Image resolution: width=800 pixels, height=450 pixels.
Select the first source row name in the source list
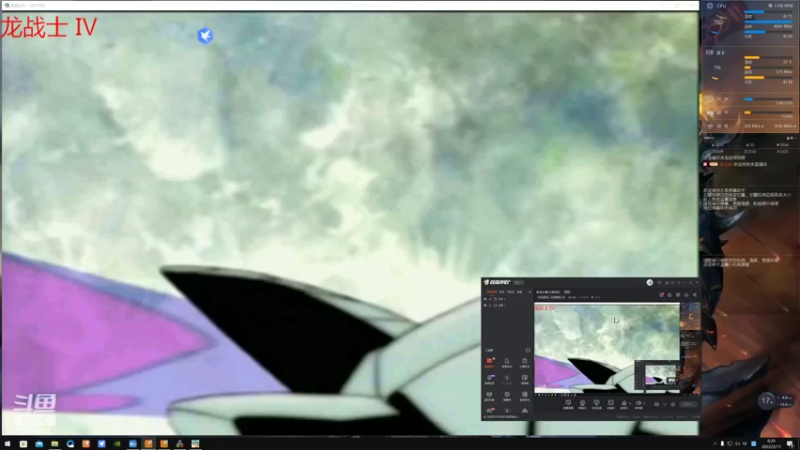pos(502,299)
